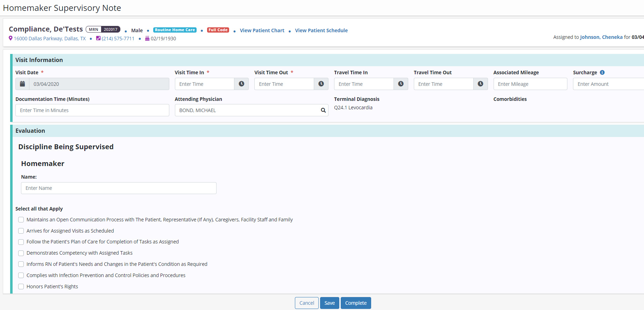Cancel the supervisory note

click(x=307, y=303)
